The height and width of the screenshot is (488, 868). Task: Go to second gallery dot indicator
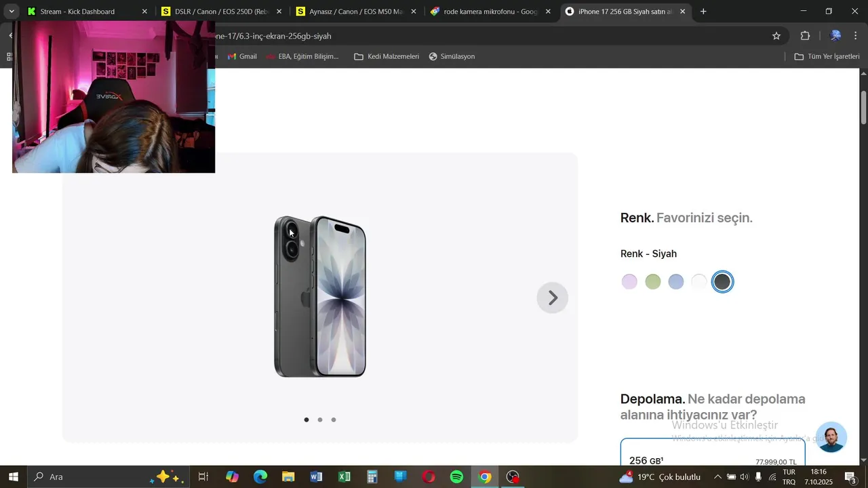(320, 420)
